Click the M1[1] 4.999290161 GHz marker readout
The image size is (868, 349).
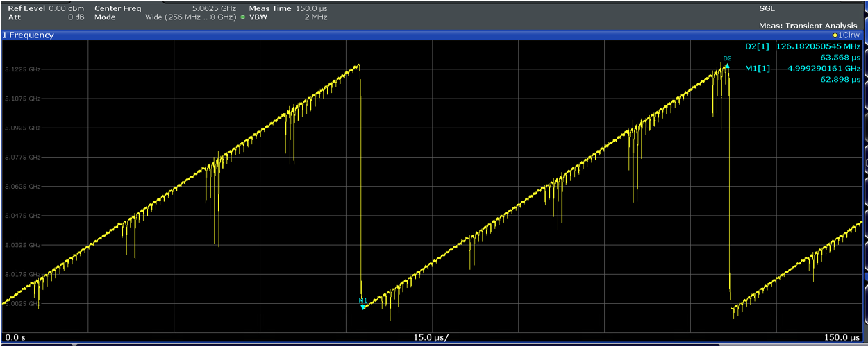[807, 69]
